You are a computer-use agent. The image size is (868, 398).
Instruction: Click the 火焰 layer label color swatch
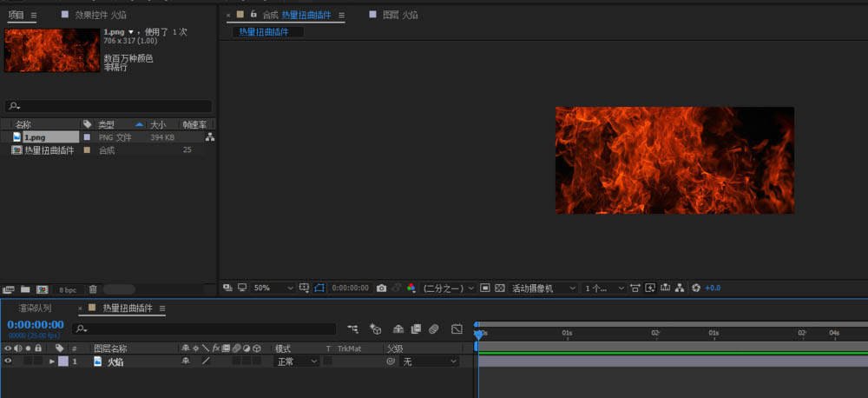click(x=63, y=362)
